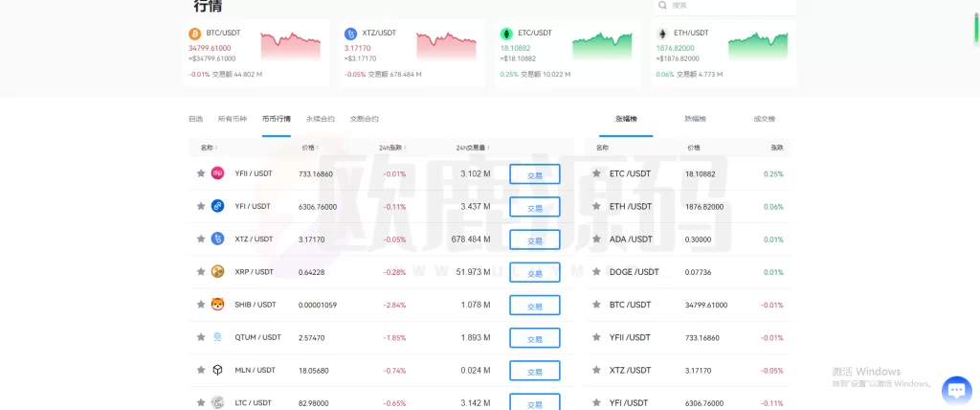This screenshot has height=410, width=980.
Task: Sort market table by 24h涨跌 column
Action: click(x=392, y=148)
